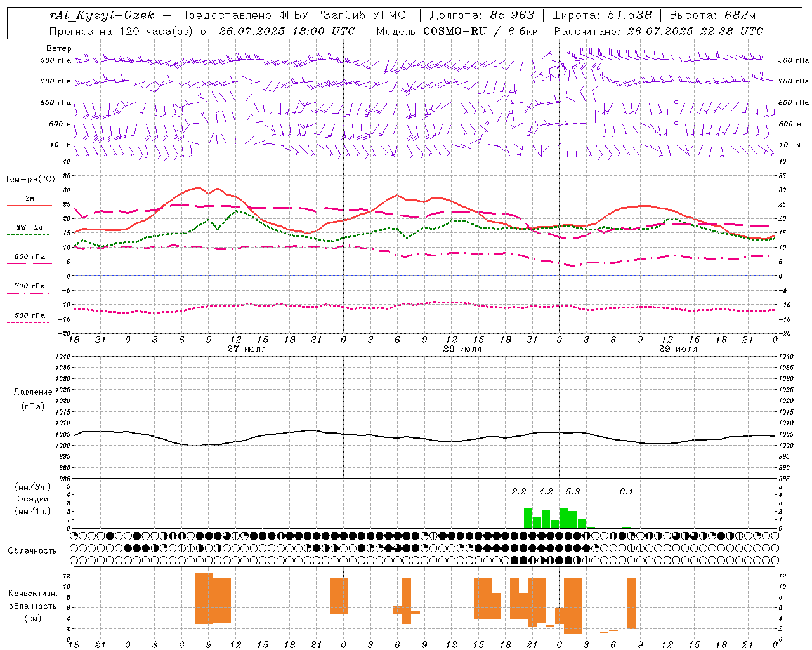The width and height of the screenshot is (812, 650).
Task: Click the model name COSMO-RU / 6.6км
Action: (x=481, y=31)
